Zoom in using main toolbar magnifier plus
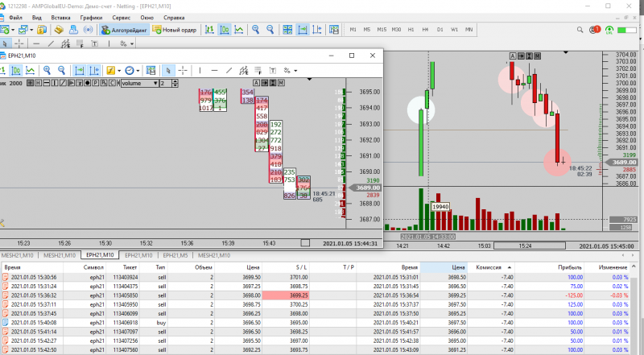Viewport: 644px width, 355px height. tap(255, 30)
